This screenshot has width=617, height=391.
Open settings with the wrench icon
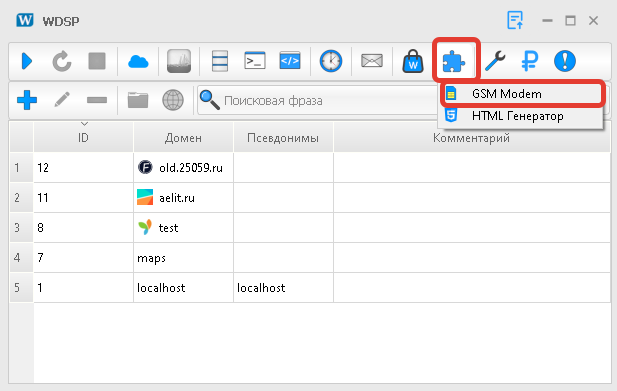(x=495, y=61)
